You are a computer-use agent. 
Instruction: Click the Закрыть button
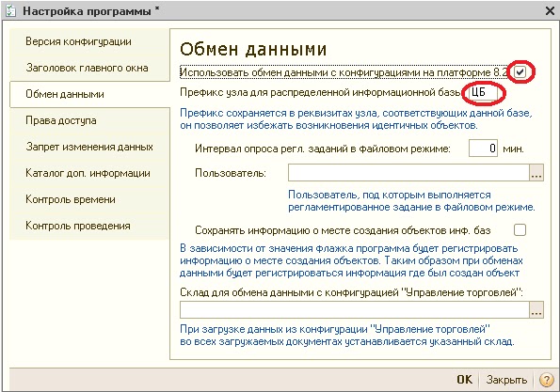click(506, 380)
